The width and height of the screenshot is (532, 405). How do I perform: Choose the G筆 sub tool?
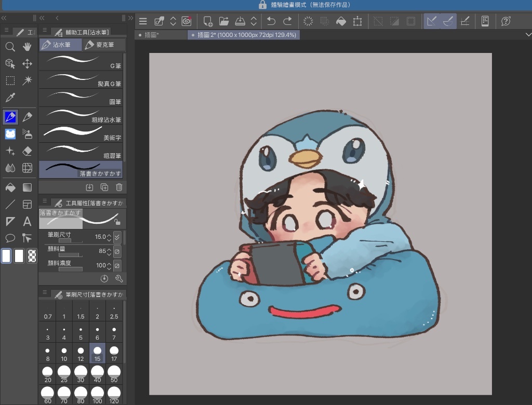81,61
